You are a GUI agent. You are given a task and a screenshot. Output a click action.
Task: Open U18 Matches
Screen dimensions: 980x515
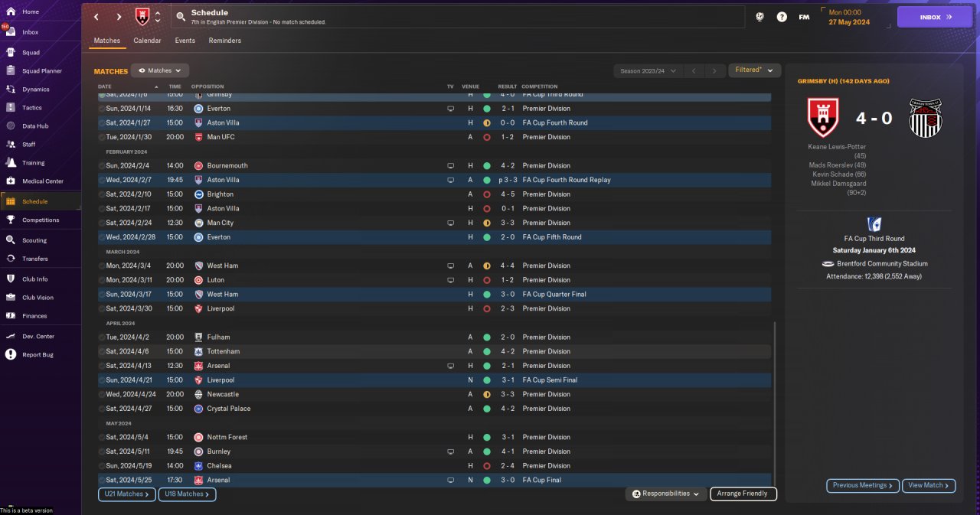(188, 494)
